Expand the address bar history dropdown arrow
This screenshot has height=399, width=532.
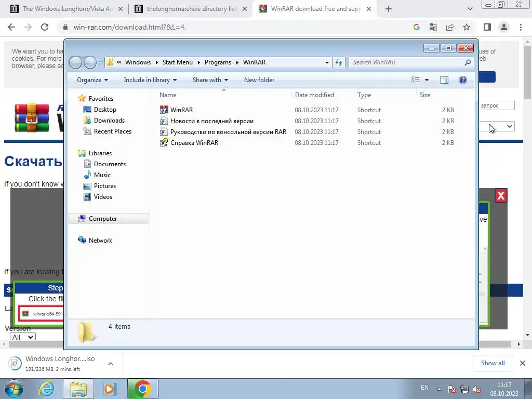pyautogui.click(x=327, y=62)
